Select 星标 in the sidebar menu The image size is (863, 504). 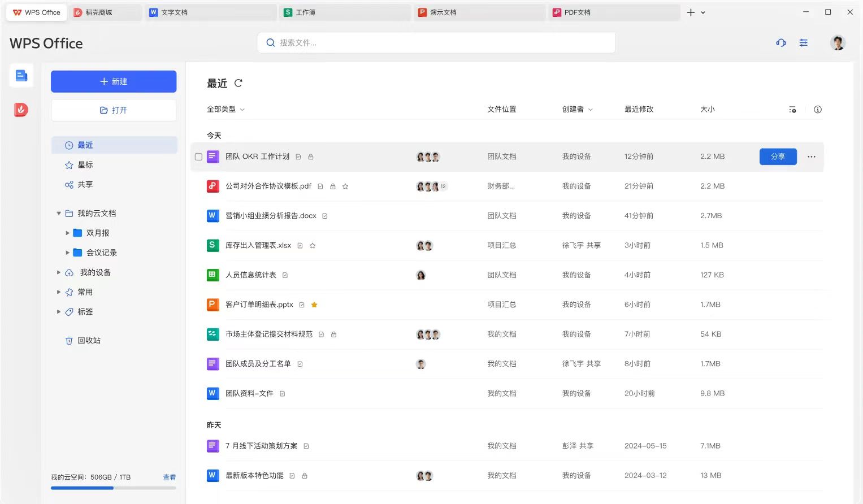coord(85,164)
